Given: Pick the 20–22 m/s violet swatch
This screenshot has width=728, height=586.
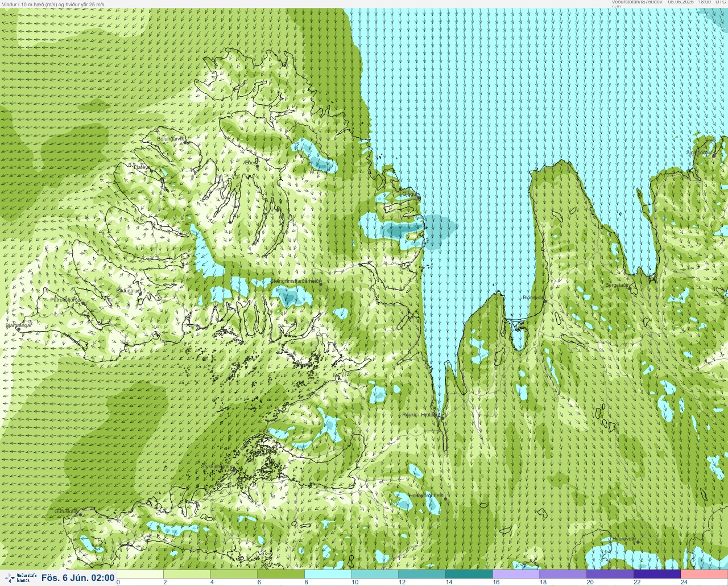Looking at the screenshot, I should pos(610,574).
